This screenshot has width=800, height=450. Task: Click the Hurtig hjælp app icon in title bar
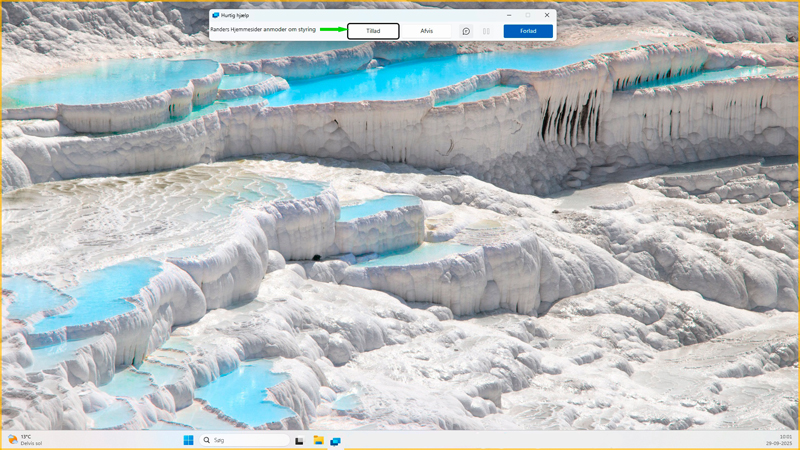pyautogui.click(x=215, y=15)
